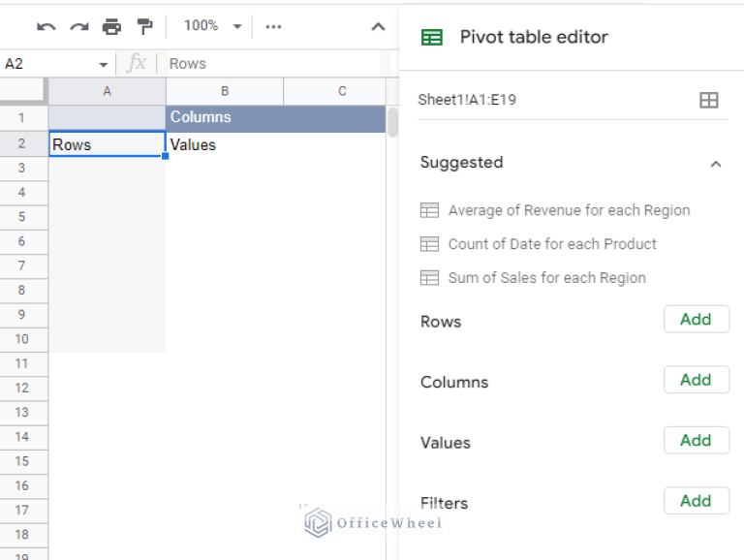Add a field to Columns

click(696, 380)
